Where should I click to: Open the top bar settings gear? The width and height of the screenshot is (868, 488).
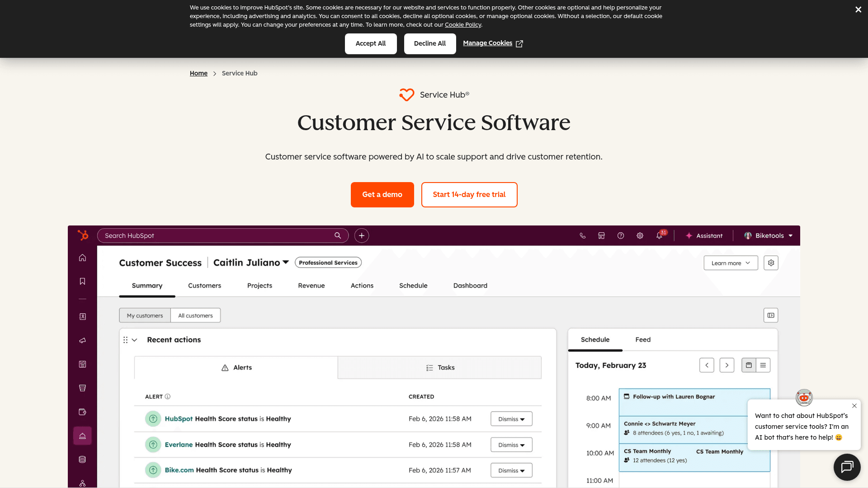coord(640,235)
